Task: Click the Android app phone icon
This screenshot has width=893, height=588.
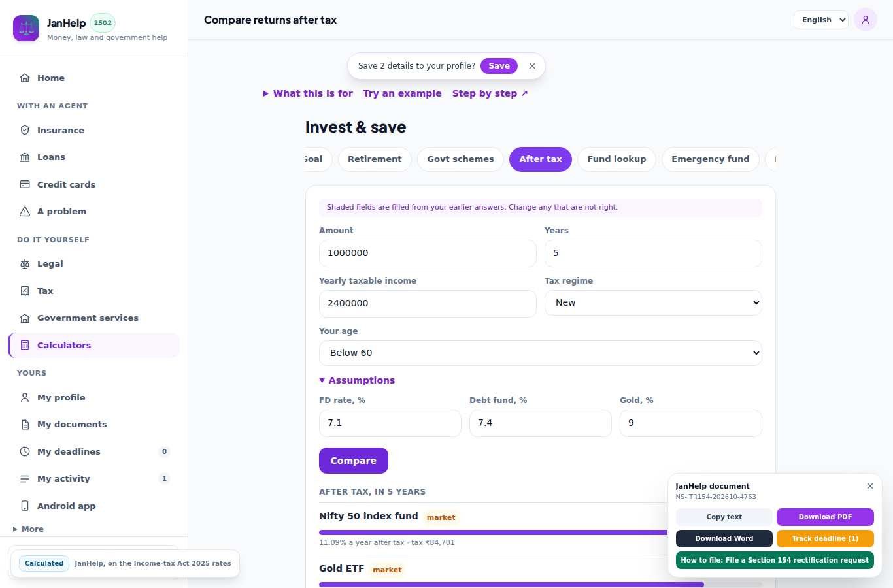Action: click(x=25, y=506)
